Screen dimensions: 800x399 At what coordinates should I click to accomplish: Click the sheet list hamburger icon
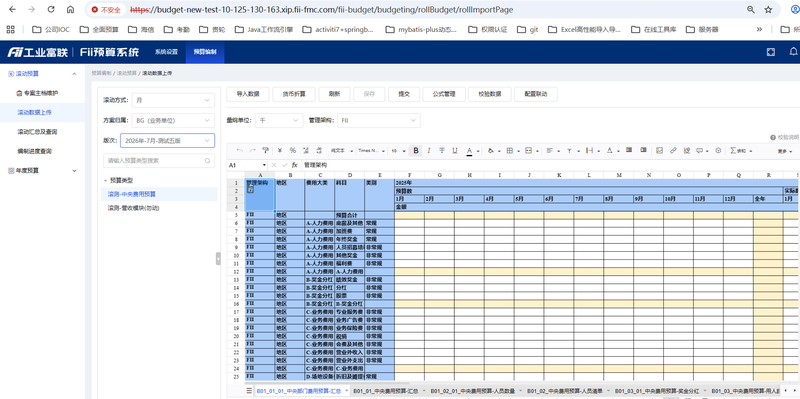click(249, 390)
